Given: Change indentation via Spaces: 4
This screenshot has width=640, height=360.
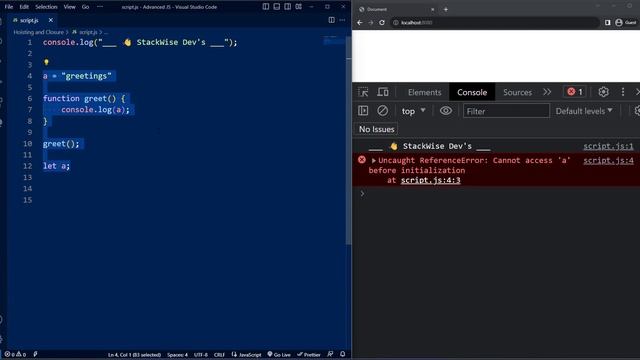Looking at the screenshot, I should point(177,355).
